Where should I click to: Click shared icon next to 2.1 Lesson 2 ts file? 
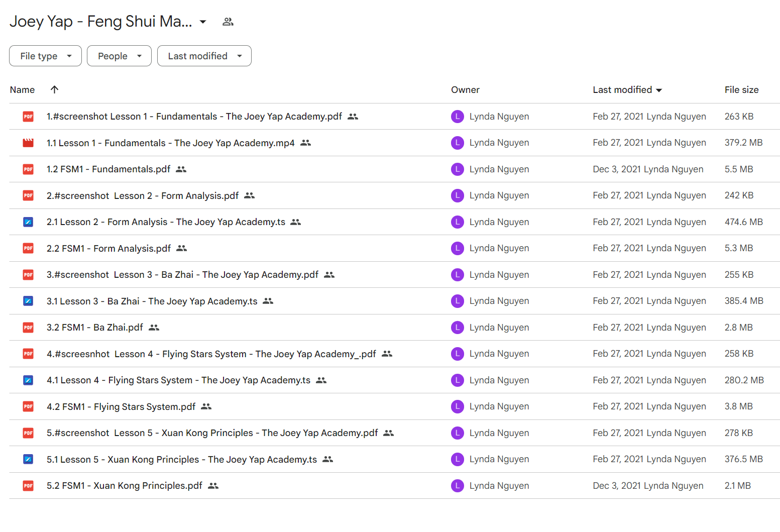296,222
